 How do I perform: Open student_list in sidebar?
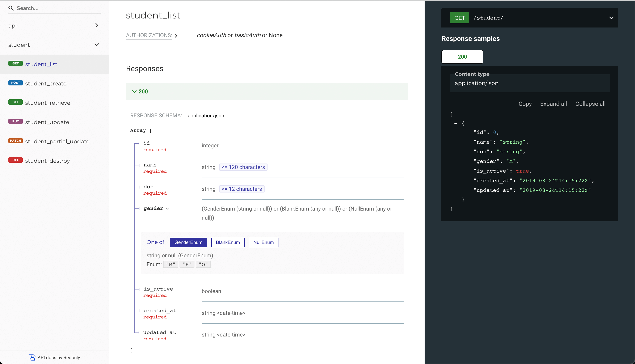pos(55,64)
